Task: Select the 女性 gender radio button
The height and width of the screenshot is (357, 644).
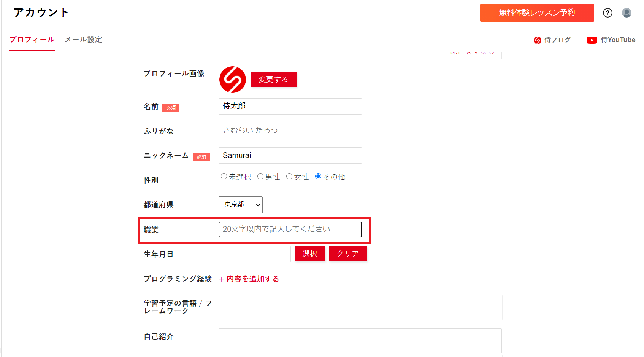Action: point(289,177)
